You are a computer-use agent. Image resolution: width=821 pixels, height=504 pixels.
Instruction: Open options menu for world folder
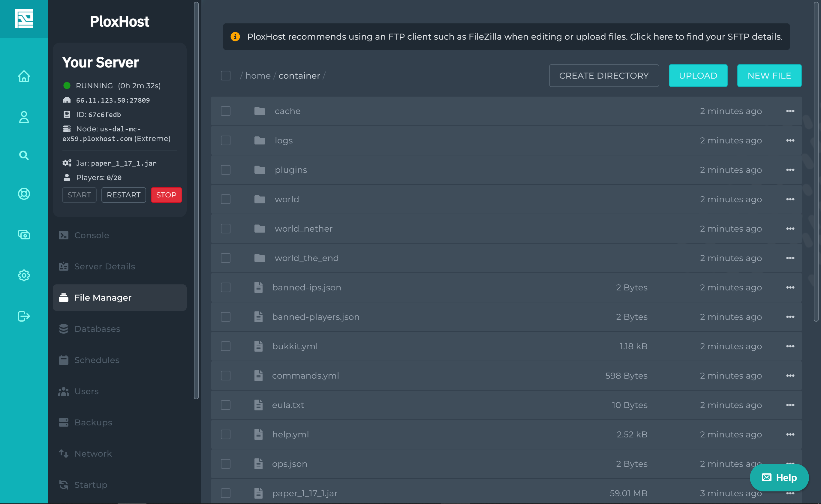[790, 199]
